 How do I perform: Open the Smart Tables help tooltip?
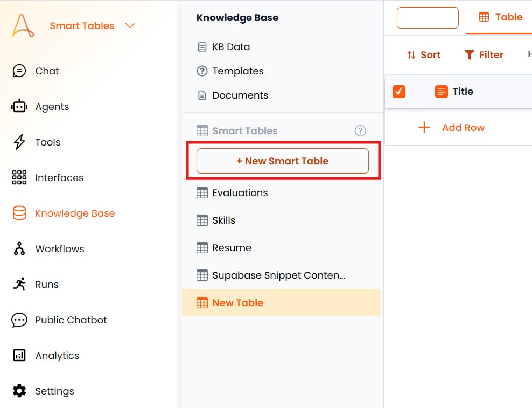click(x=361, y=130)
